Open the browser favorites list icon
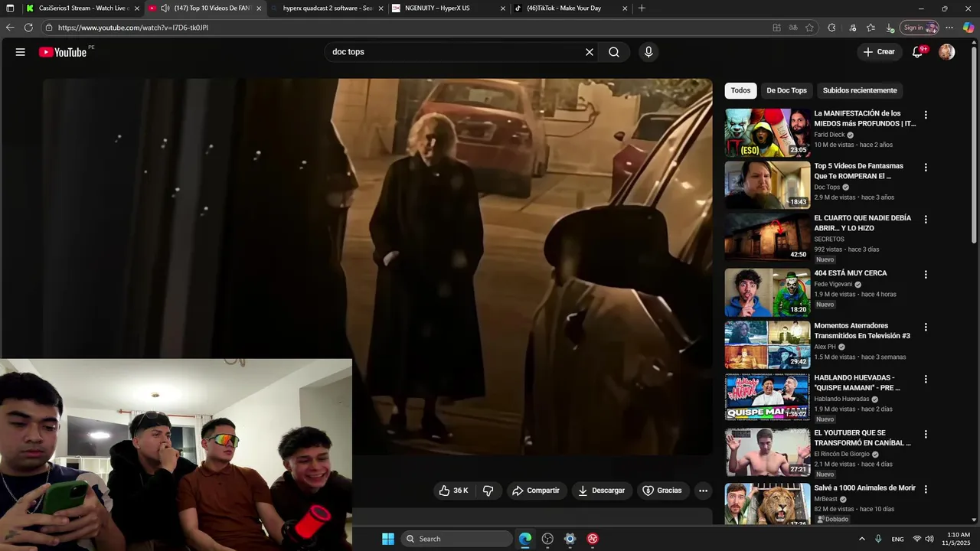The width and height of the screenshot is (980, 551). click(871, 28)
